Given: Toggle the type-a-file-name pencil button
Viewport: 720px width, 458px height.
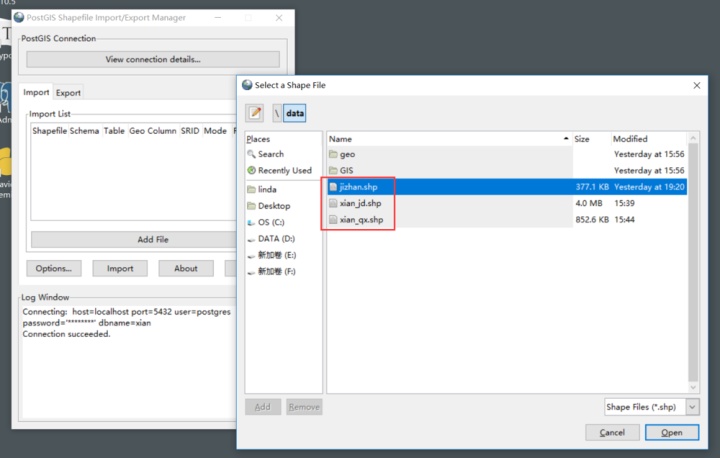Looking at the screenshot, I should 255,113.
